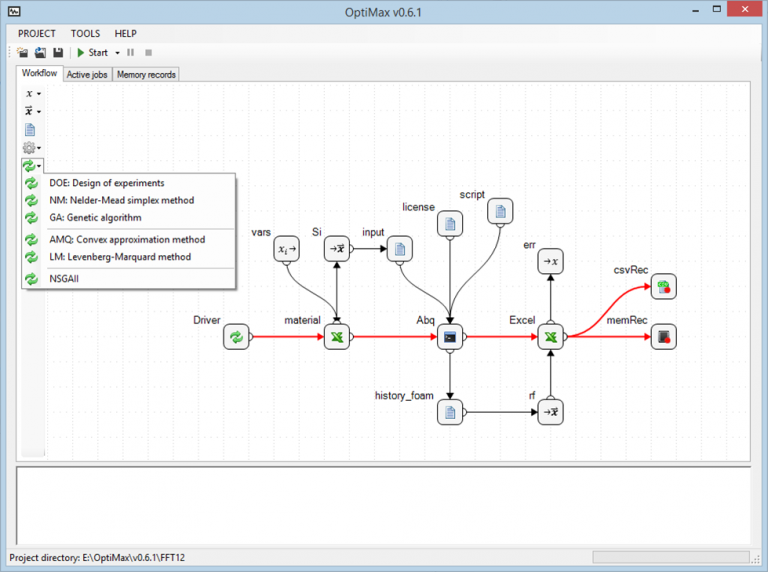Click the open project toolbar icon

coord(40,52)
